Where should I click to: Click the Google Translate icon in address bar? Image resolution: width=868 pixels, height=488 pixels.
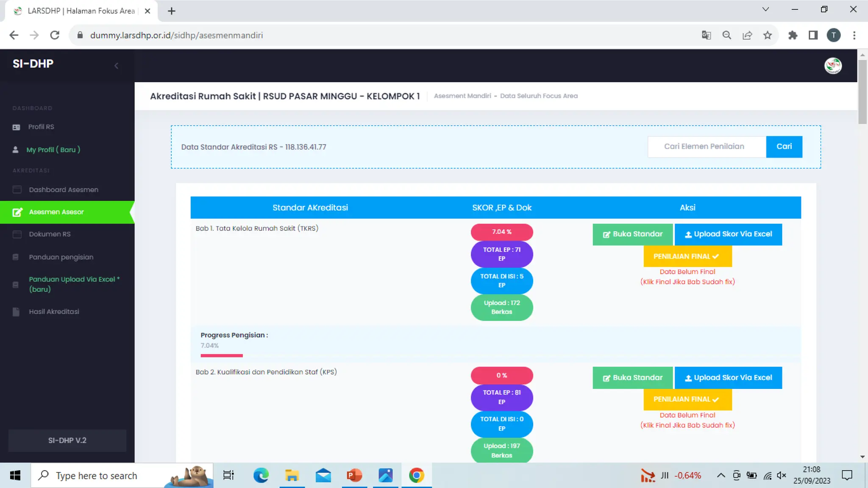click(x=706, y=35)
